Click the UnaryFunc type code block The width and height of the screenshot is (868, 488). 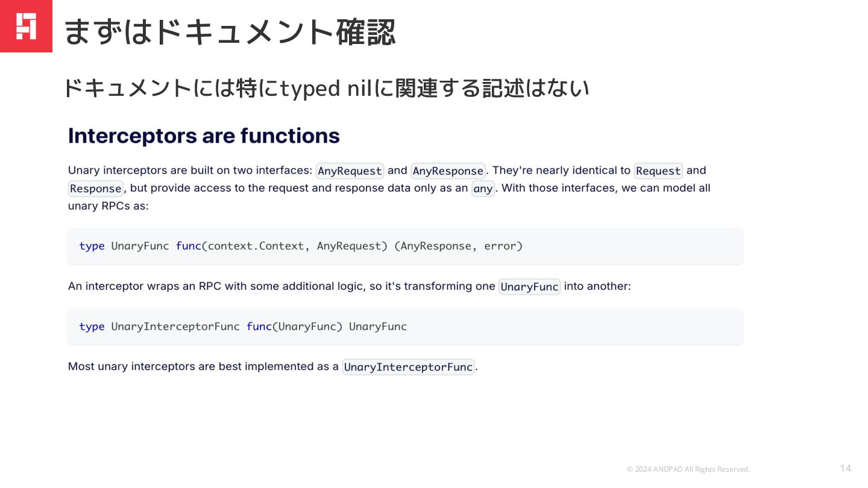pyautogui.click(x=405, y=246)
